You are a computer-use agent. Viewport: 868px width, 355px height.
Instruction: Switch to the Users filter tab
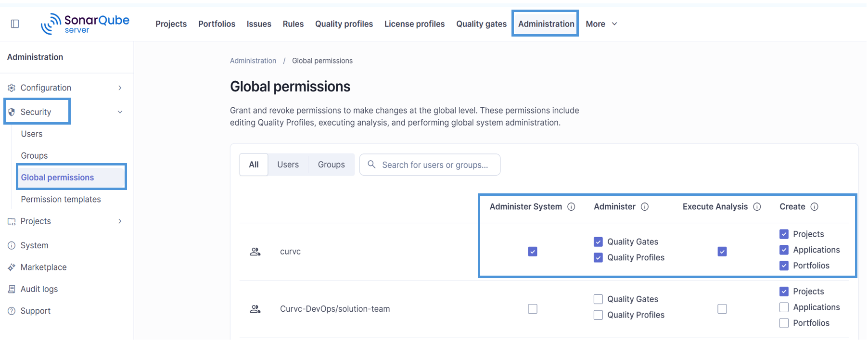click(x=288, y=165)
